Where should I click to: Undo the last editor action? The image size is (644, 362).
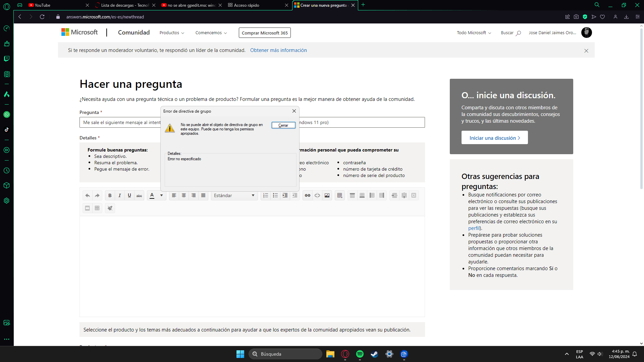pos(88,195)
